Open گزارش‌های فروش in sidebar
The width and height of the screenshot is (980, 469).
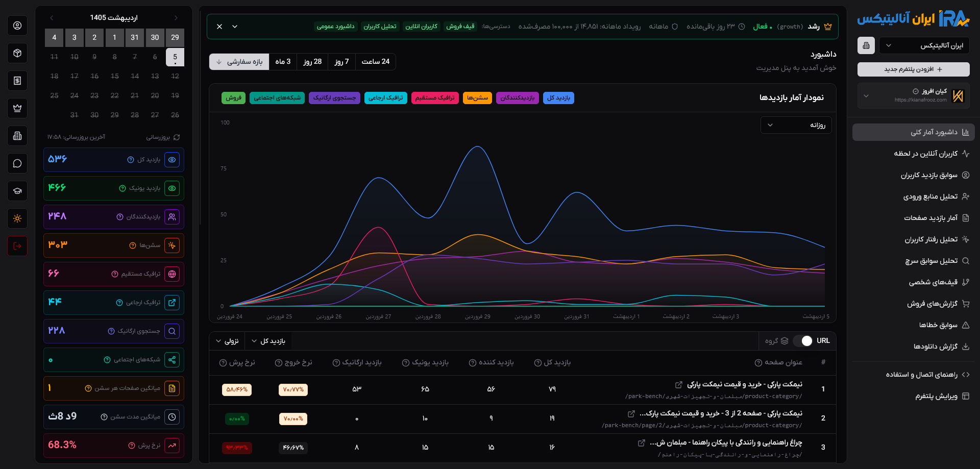point(914,304)
